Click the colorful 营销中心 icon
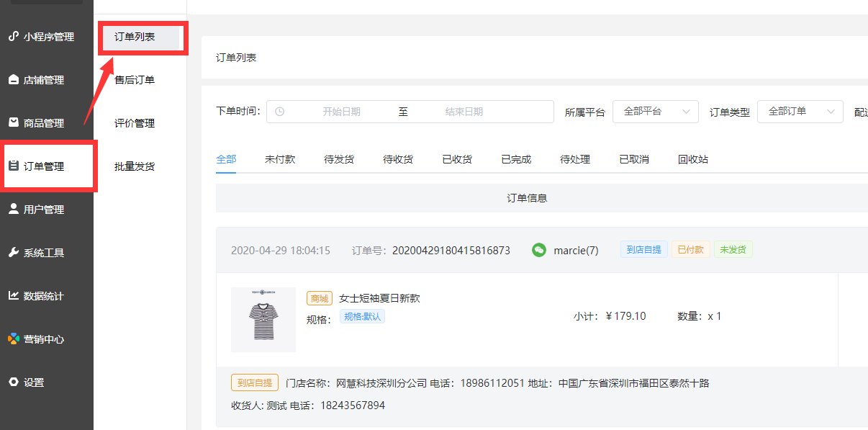 (x=13, y=339)
